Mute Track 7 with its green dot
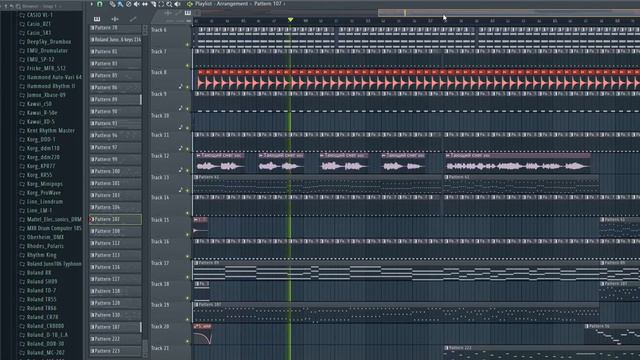Image resolution: width=640 pixels, height=360 pixels. [188, 65]
